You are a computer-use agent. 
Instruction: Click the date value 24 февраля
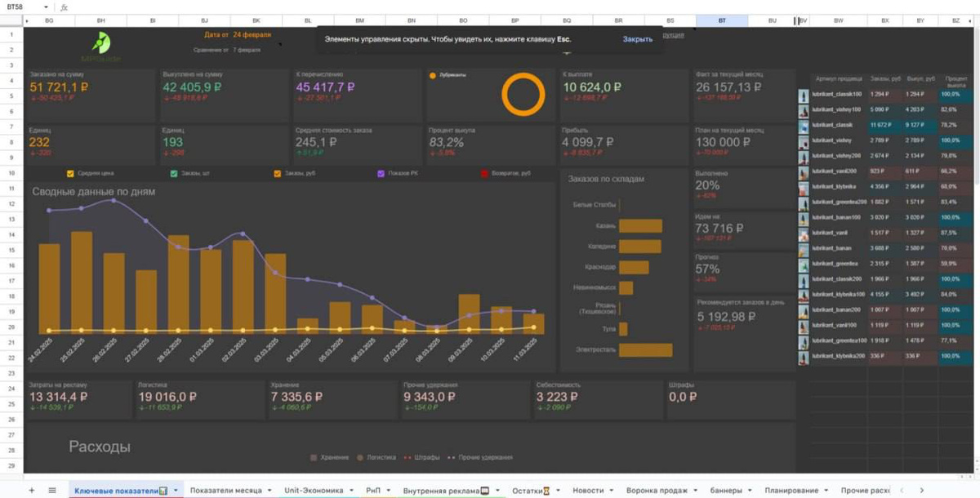[252, 35]
